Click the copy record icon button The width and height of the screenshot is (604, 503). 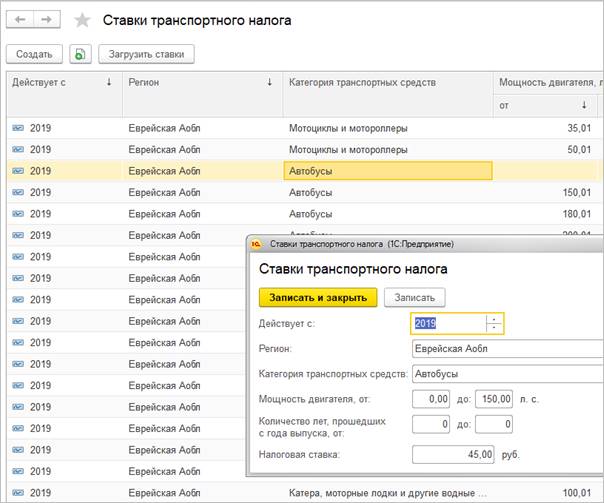(x=80, y=54)
